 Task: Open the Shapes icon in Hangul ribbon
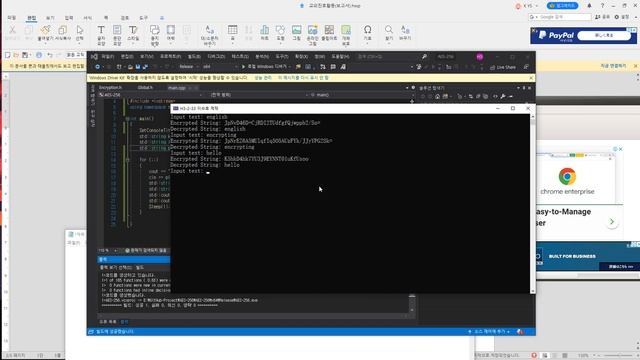pos(280,30)
